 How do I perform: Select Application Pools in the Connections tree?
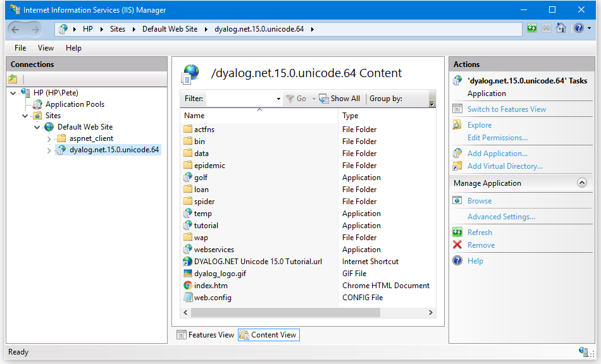(x=75, y=104)
